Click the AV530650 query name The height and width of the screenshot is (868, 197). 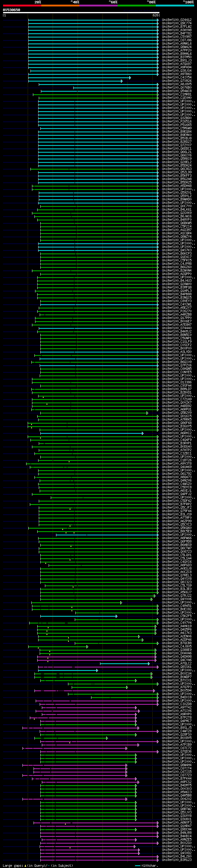[x=11, y=10]
